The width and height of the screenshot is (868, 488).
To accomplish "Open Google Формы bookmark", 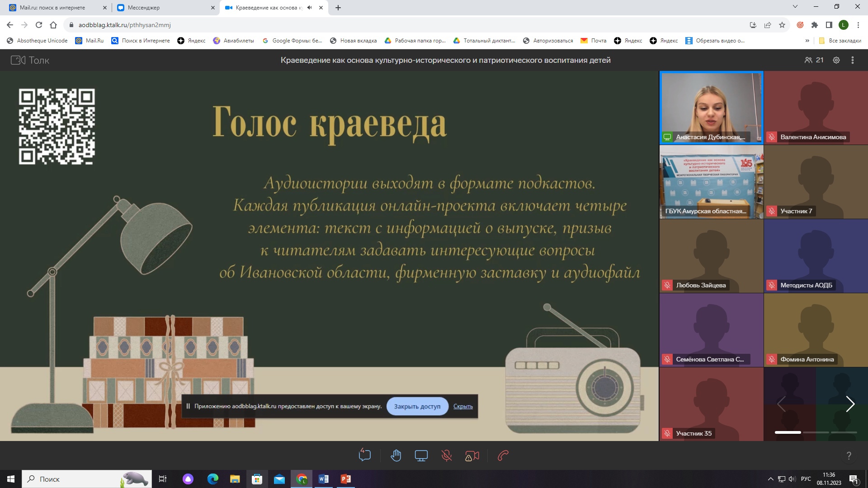I will [x=292, y=41].
